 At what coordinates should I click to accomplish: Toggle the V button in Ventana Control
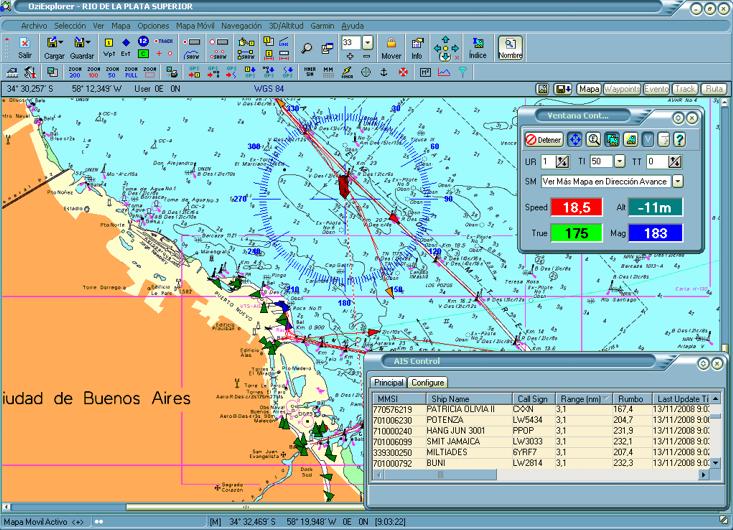tap(648, 139)
